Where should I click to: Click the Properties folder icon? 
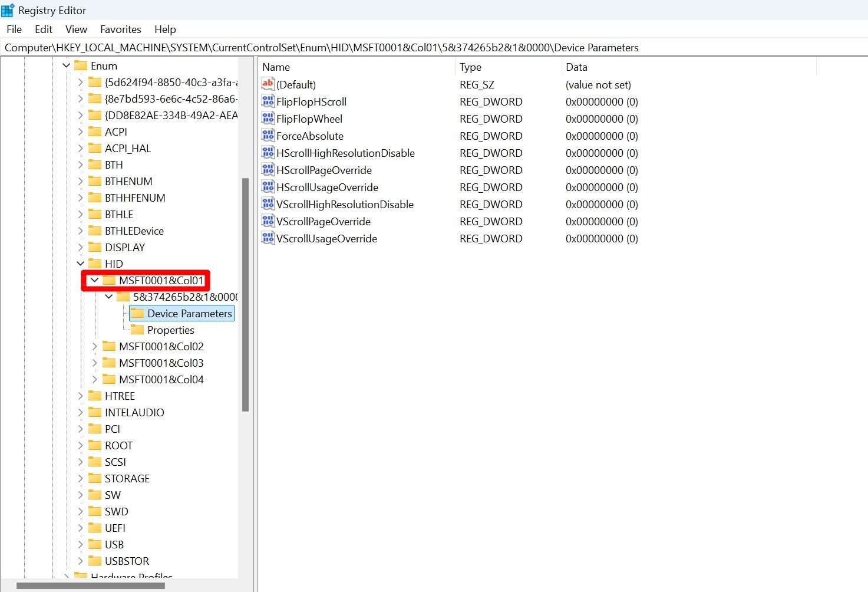(137, 330)
